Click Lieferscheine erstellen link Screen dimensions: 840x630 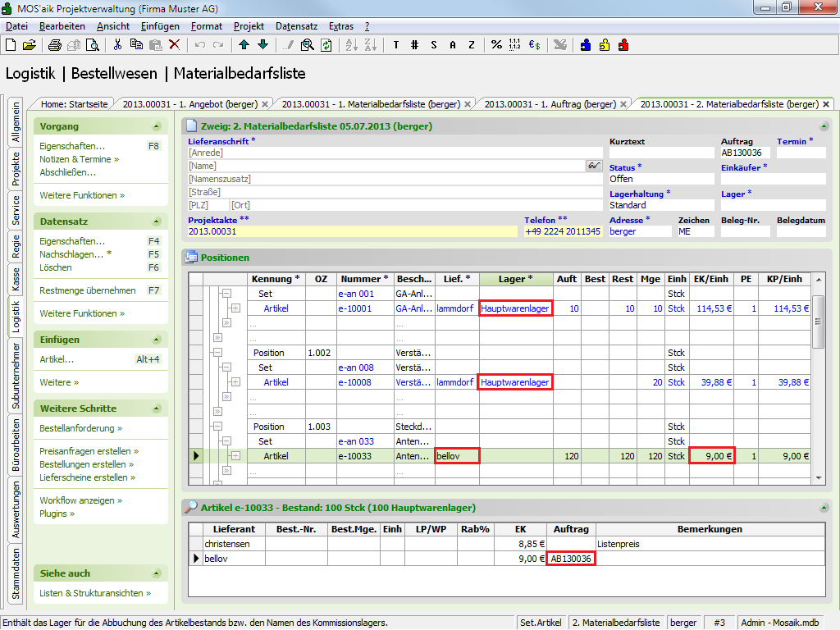[87, 477]
